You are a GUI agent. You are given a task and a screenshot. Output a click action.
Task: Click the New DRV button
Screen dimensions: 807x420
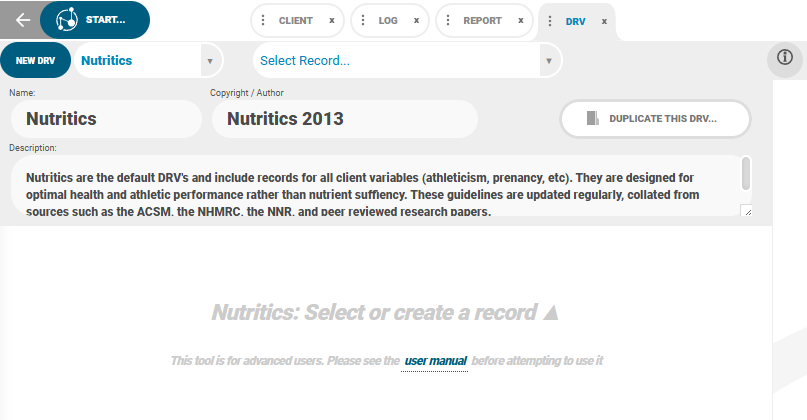36,60
